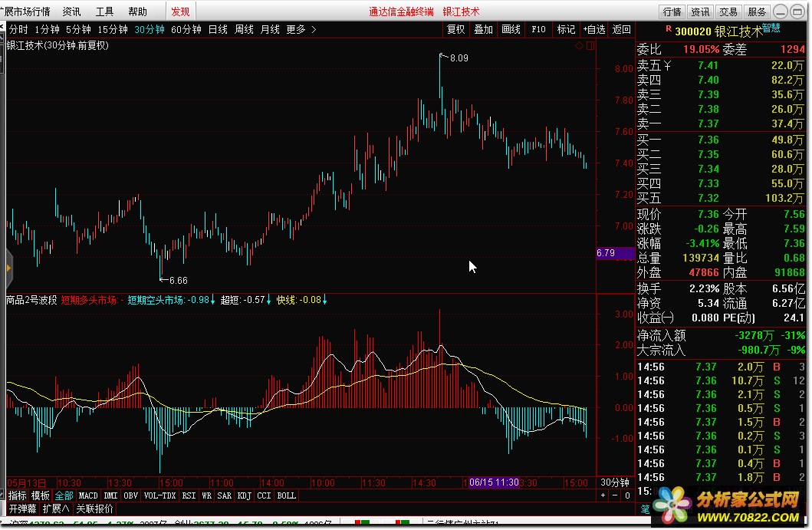Add stock with +自选 button

pos(594,30)
